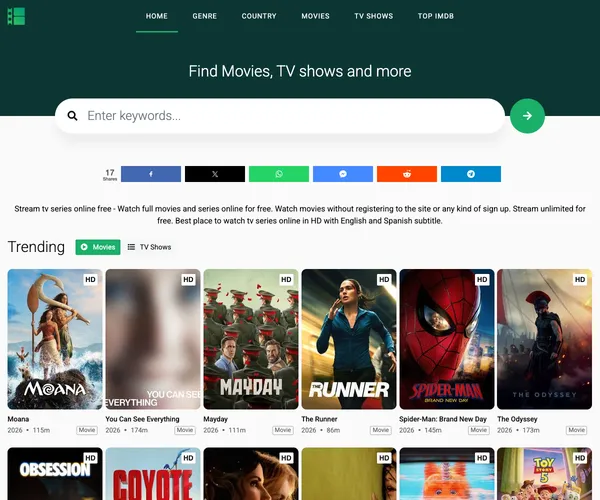Open the Country menu
This screenshot has width=600, height=500.
click(259, 16)
